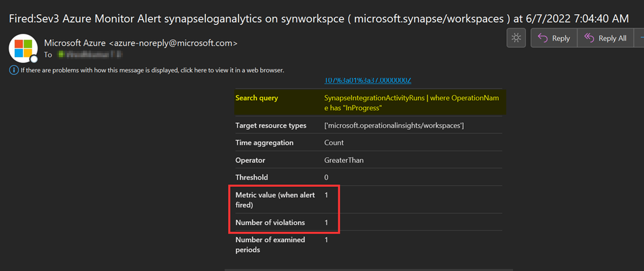
Task: Click the blurred recipient name
Action: [91, 54]
